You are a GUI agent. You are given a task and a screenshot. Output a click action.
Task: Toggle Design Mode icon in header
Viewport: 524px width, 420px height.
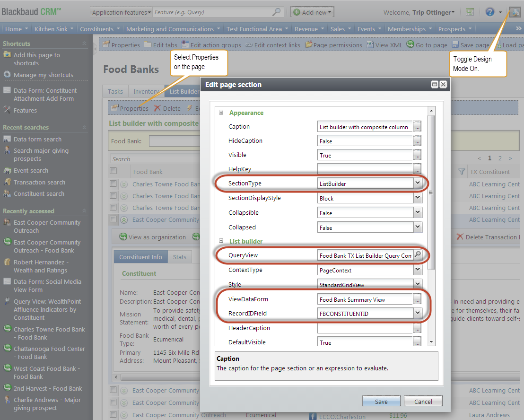tap(515, 12)
